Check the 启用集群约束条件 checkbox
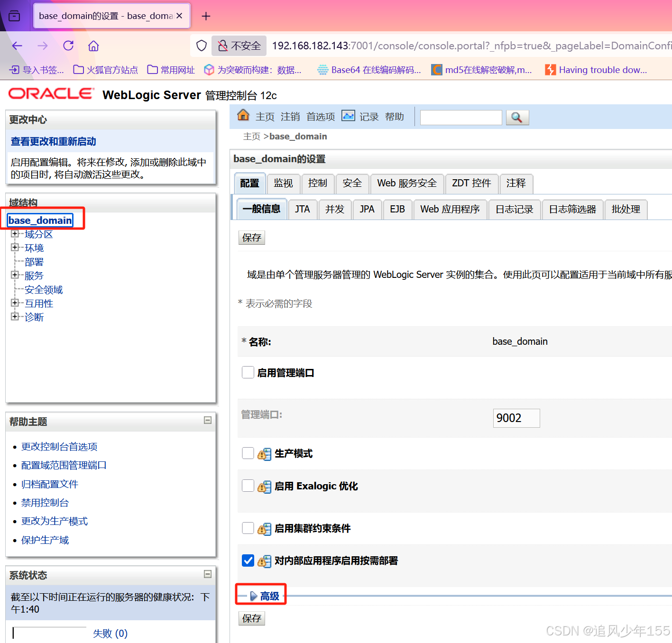This screenshot has height=643, width=672. point(248,528)
